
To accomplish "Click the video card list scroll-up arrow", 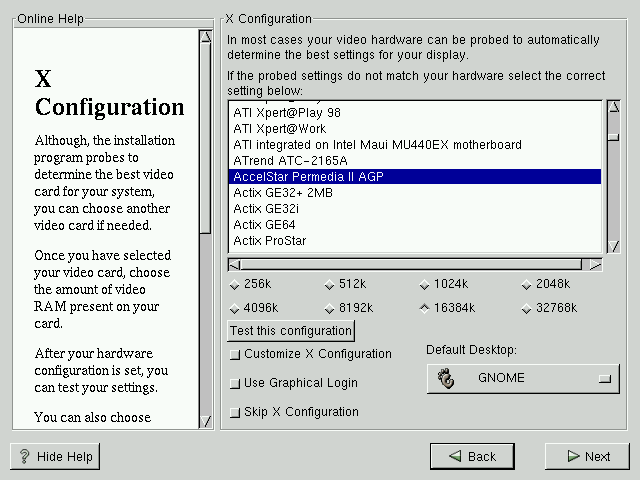I will click(612, 106).
